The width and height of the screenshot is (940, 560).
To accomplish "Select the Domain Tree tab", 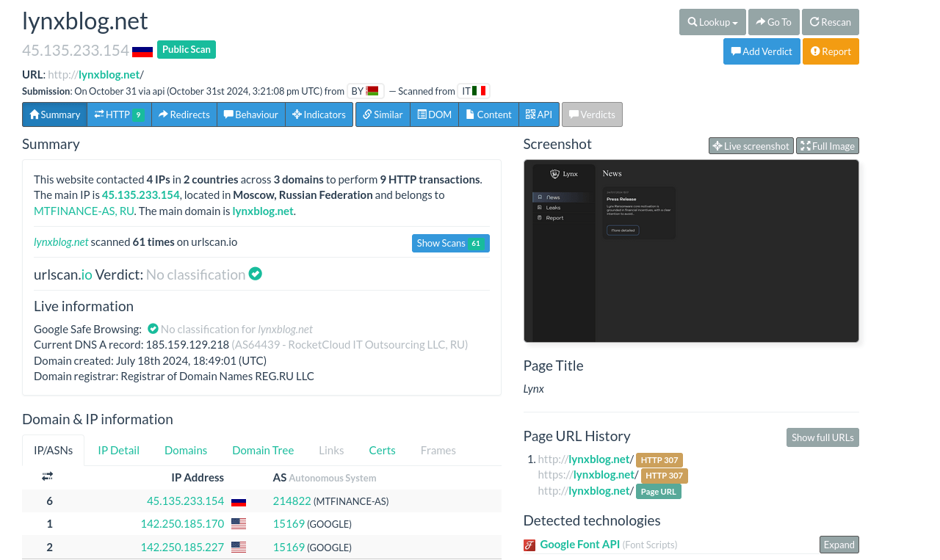I will tap(263, 450).
